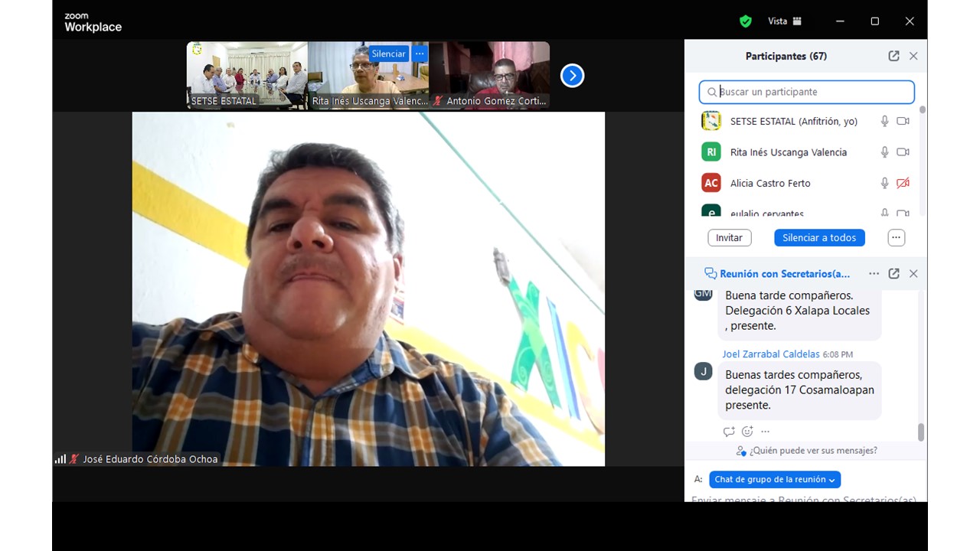Open more options on Rita's video tile
Viewport: 980px width, 551px height.
tap(419, 54)
